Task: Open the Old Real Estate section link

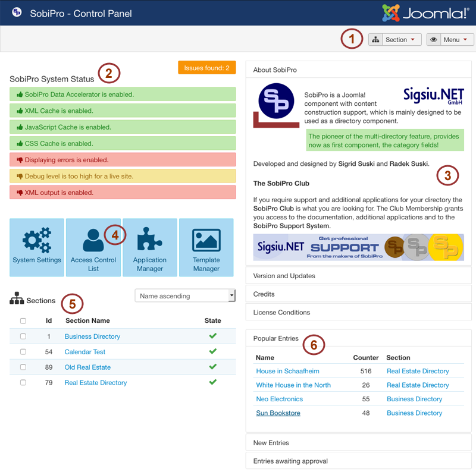Action: coord(87,367)
